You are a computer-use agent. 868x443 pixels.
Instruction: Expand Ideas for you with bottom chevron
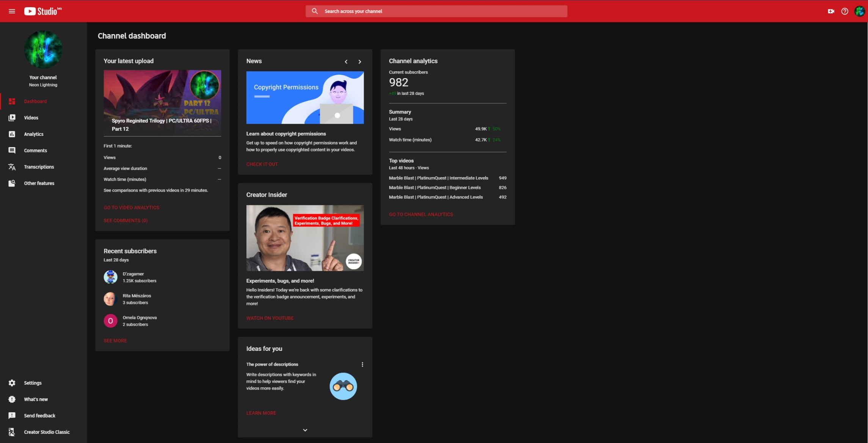point(305,430)
